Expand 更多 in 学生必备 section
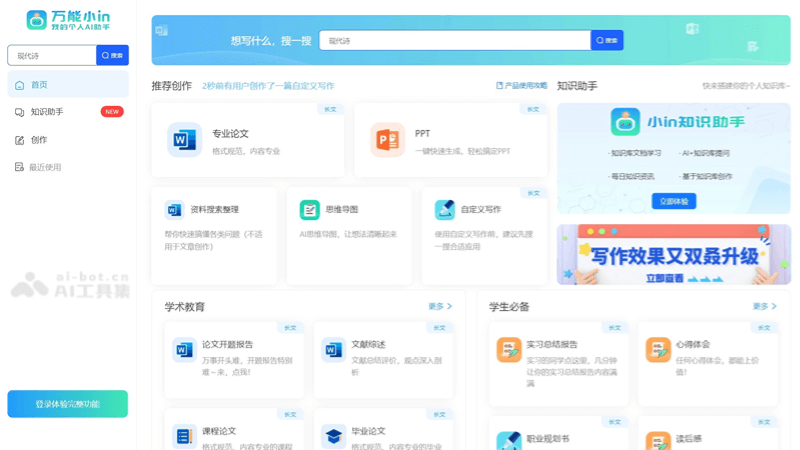The width and height of the screenshot is (800, 450). (x=764, y=307)
